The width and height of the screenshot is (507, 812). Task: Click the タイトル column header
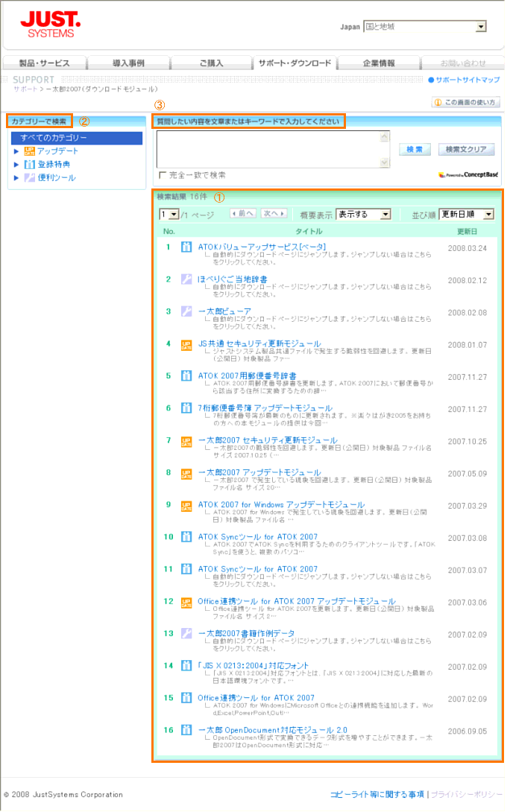(x=309, y=232)
